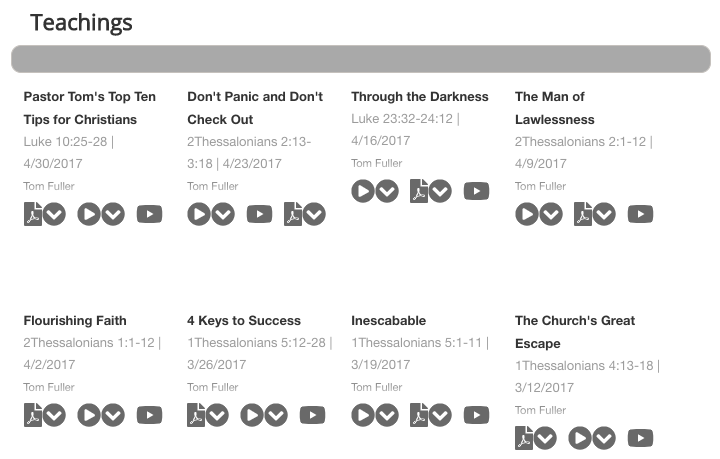Expand PDF download arrow for Inescabable

coord(440,415)
